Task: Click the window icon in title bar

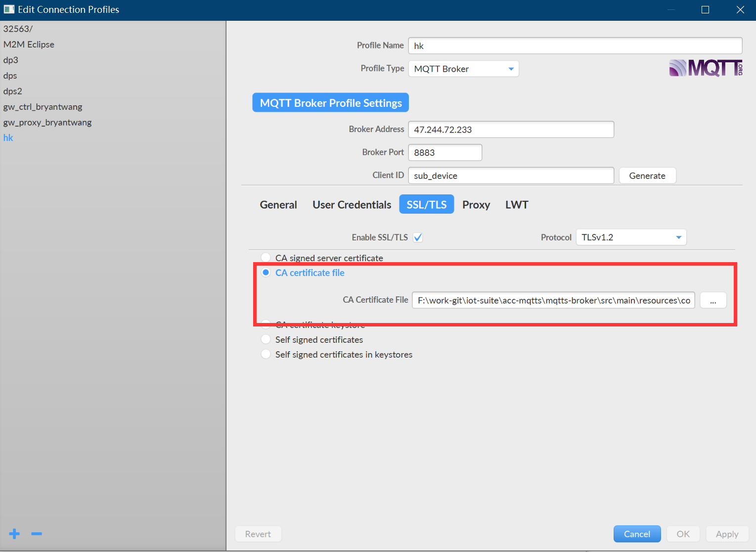Action: coord(9,9)
